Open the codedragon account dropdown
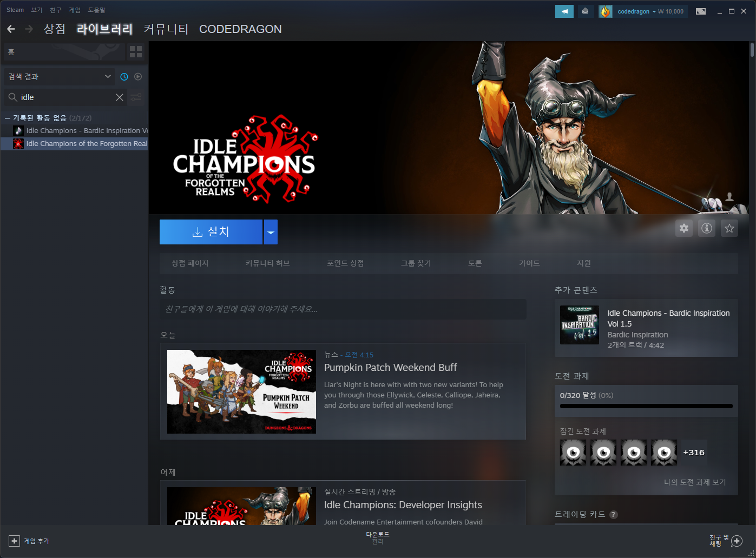This screenshot has width=756, height=558. (x=637, y=11)
